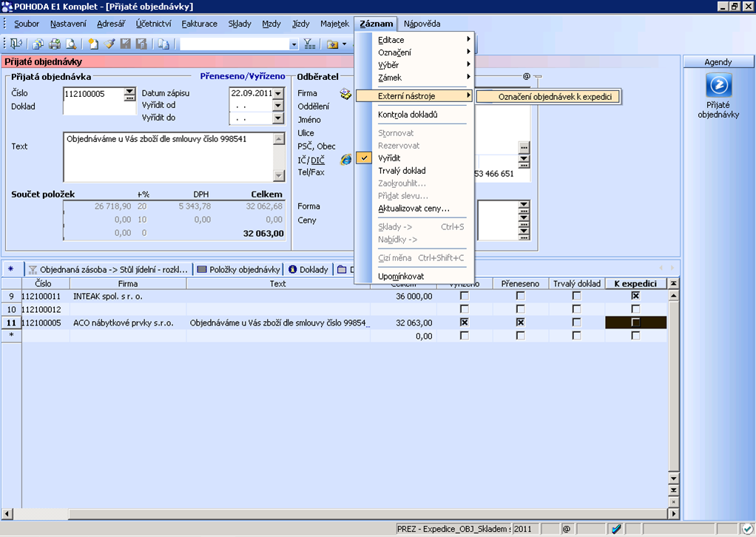Viewport: 756px width, 537px height.
Task: Toggle Trvalý doklad checkbox for order 112100011
Action: [577, 296]
